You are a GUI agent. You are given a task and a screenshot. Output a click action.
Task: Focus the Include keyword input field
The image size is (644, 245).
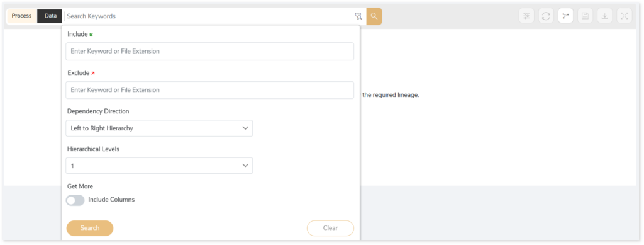coord(209,52)
